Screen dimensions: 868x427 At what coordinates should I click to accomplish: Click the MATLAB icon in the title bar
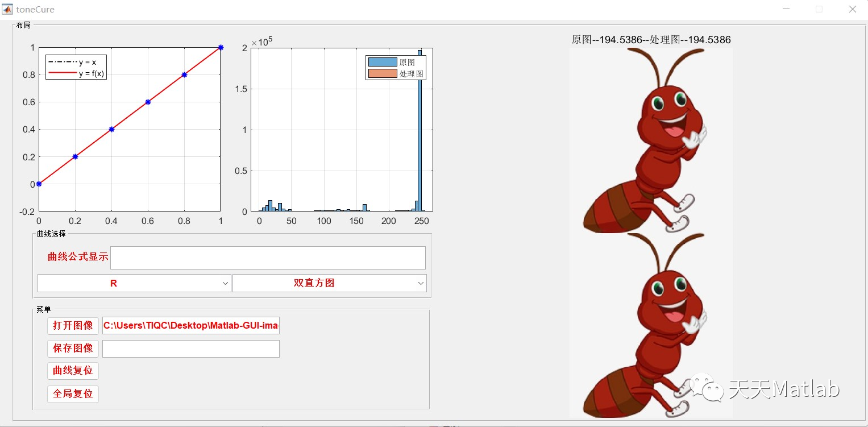(7, 9)
